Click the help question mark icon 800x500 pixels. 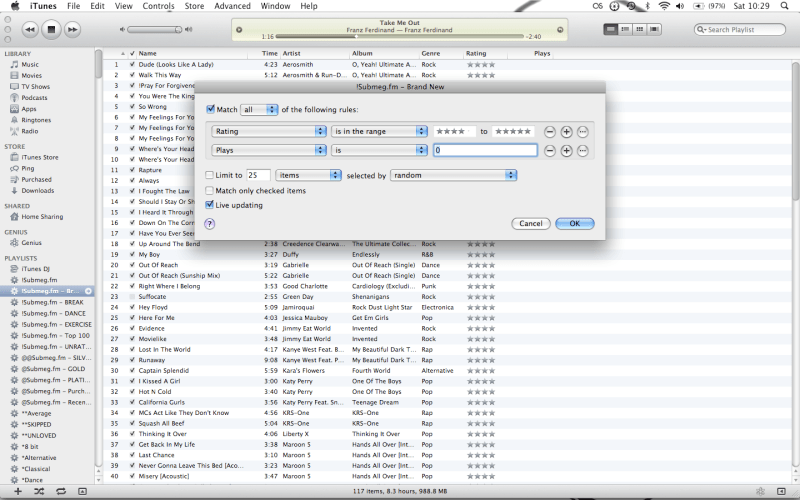[x=210, y=224]
